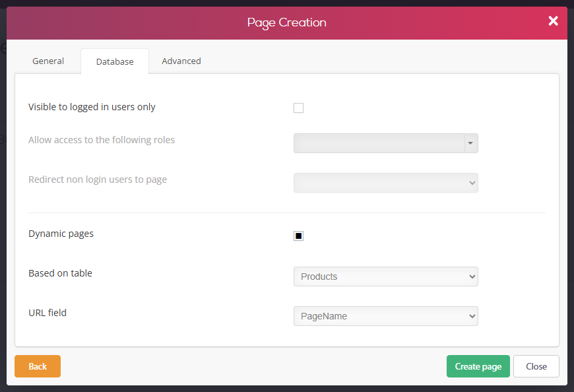Click the Page Creation dialog title
The width and height of the screenshot is (574, 392).
tap(286, 22)
